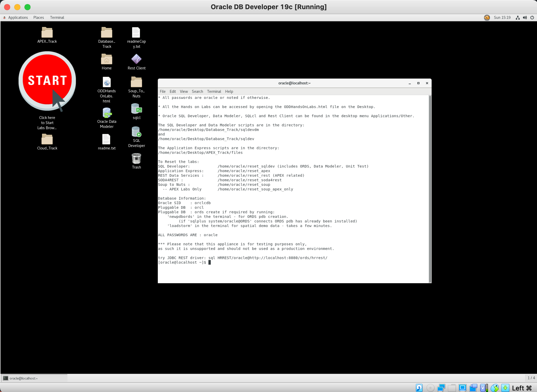Open the readmeCopy.txt file icon

coord(136,37)
